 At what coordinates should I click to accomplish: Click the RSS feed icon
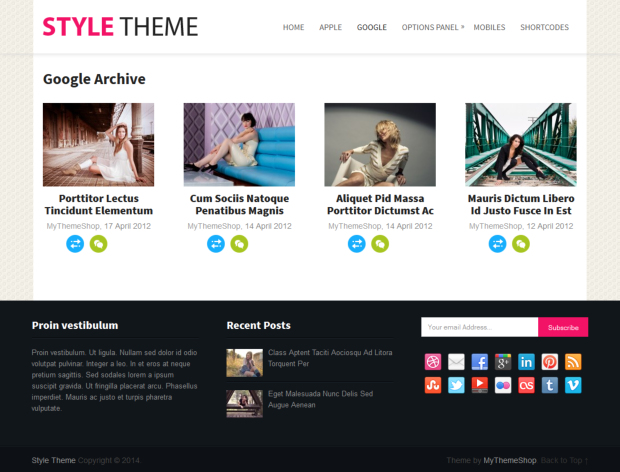click(x=573, y=362)
